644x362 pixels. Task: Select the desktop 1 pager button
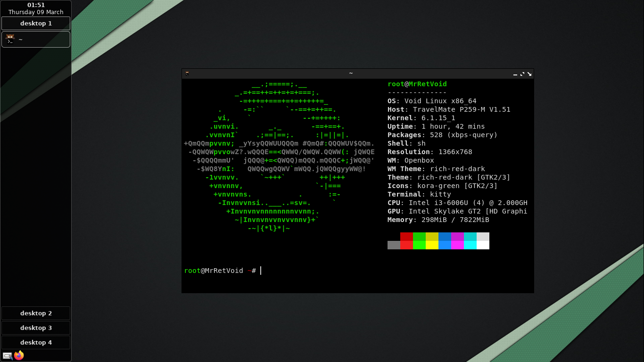[35, 23]
